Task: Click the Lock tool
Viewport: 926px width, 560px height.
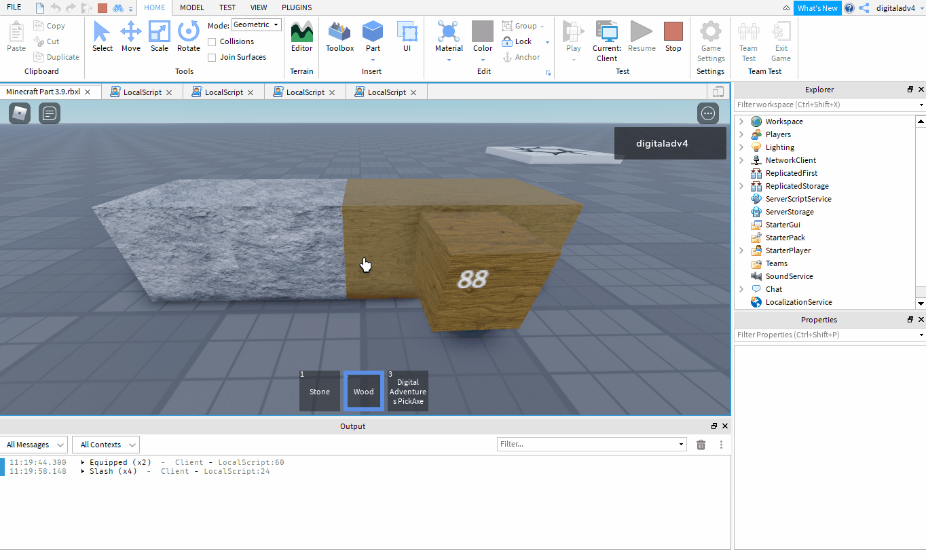Action: (x=517, y=41)
